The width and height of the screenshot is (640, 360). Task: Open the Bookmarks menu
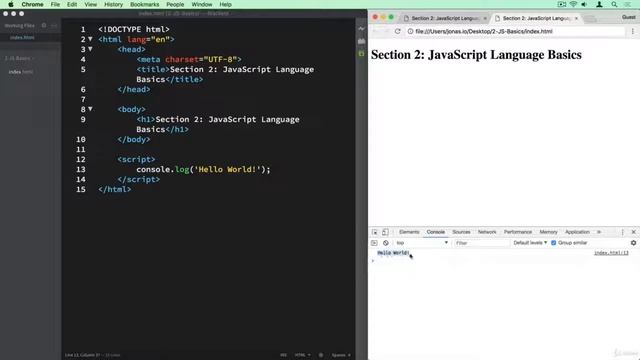tap(144, 4)
